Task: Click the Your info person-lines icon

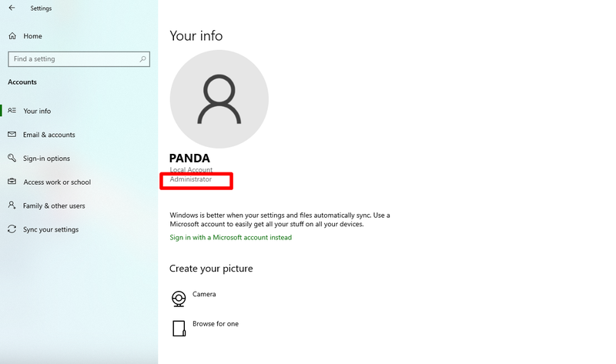Action: pos(12,111)
